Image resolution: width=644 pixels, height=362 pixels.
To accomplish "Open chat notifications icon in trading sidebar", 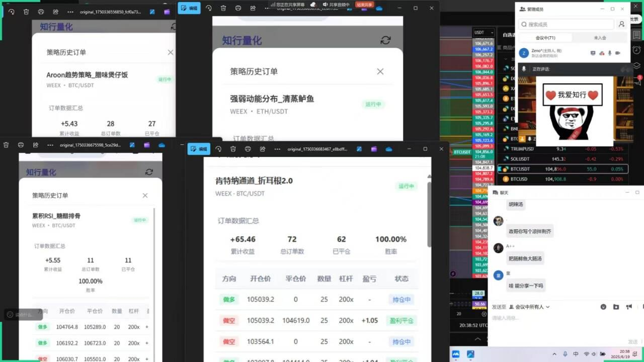I will coord(636,81).
